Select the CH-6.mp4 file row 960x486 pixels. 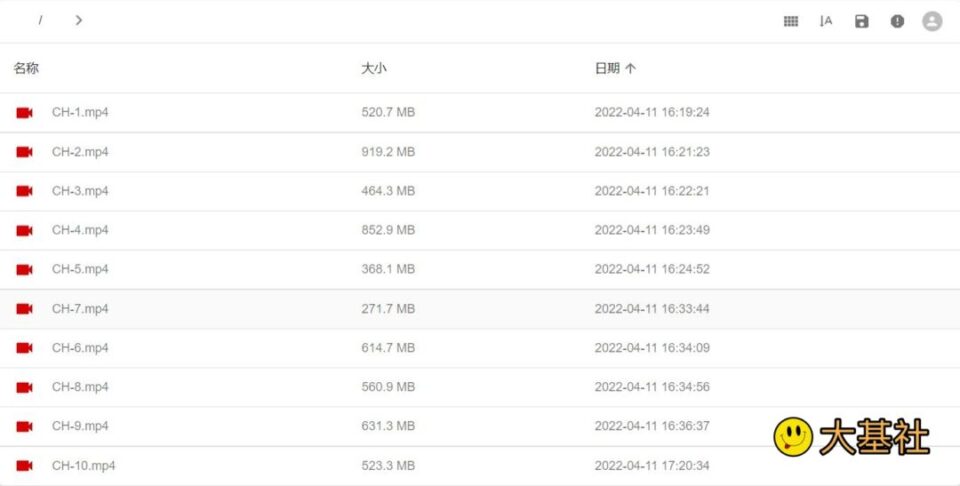[80, 348]
